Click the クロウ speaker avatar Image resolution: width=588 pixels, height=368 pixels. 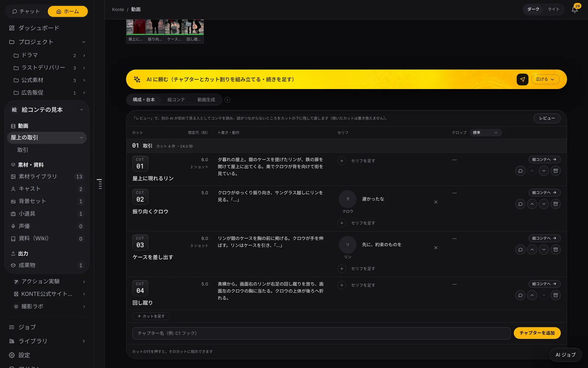point(348,199)
